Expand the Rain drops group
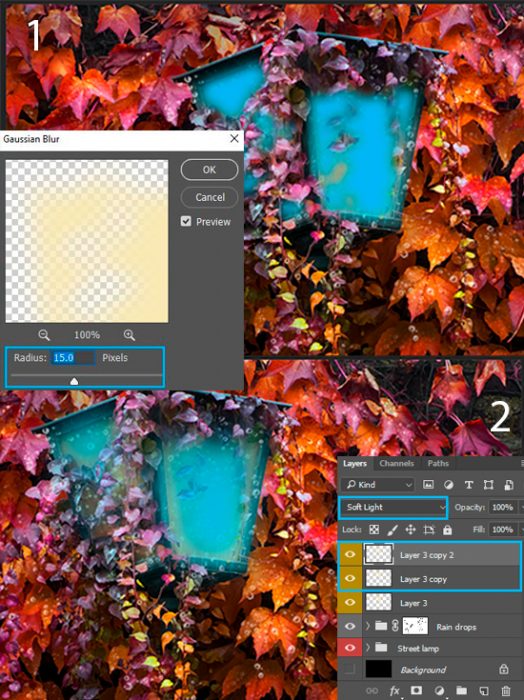 coord(368,626)
